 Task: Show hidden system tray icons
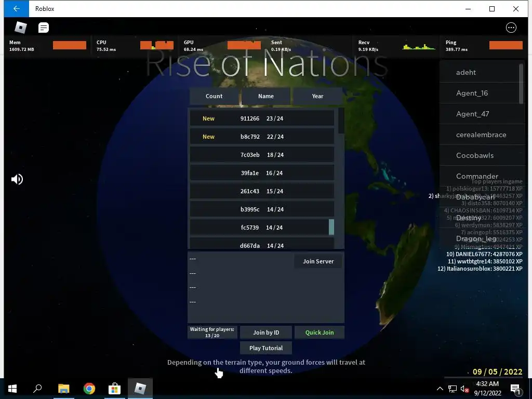point(440,389)
